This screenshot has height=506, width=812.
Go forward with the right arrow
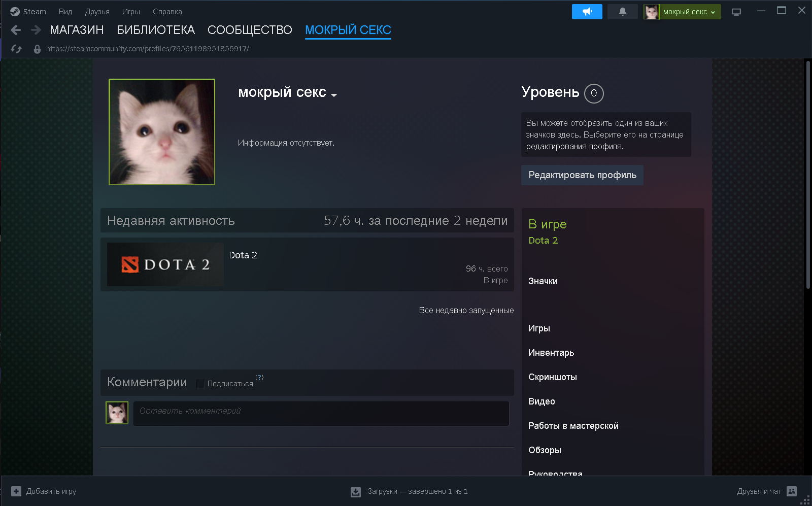36,30
